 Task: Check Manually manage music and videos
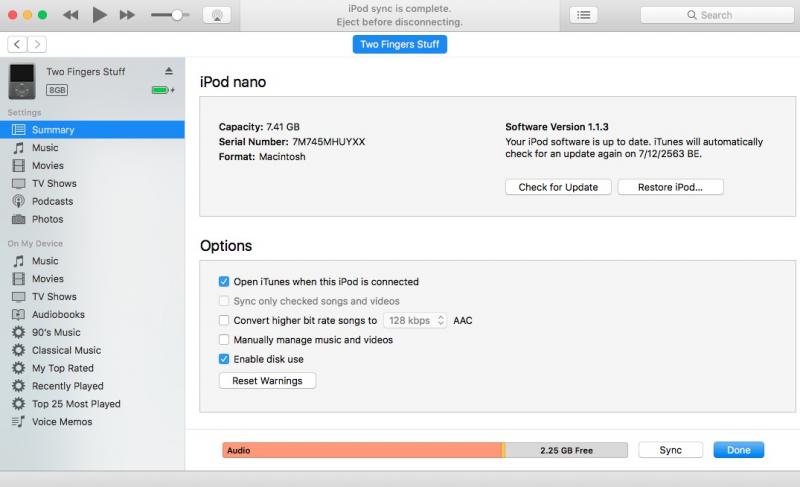coord(223,340)
